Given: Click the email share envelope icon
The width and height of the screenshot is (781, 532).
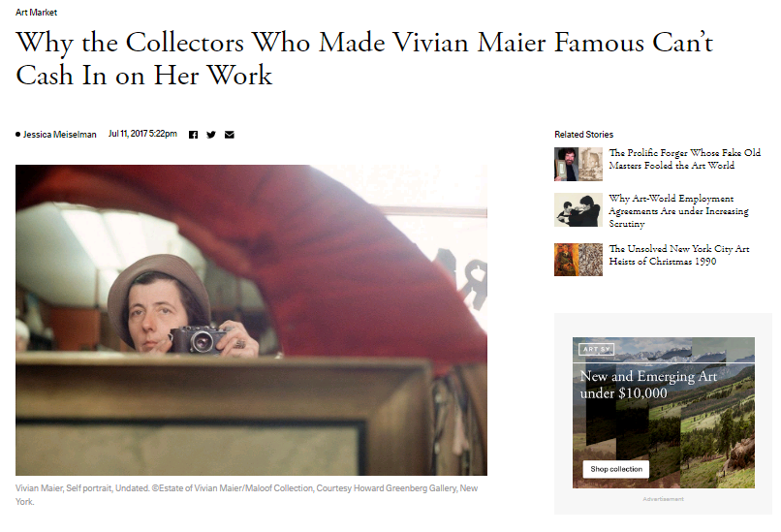Looking at the screenshot, I should coord(230,135).
